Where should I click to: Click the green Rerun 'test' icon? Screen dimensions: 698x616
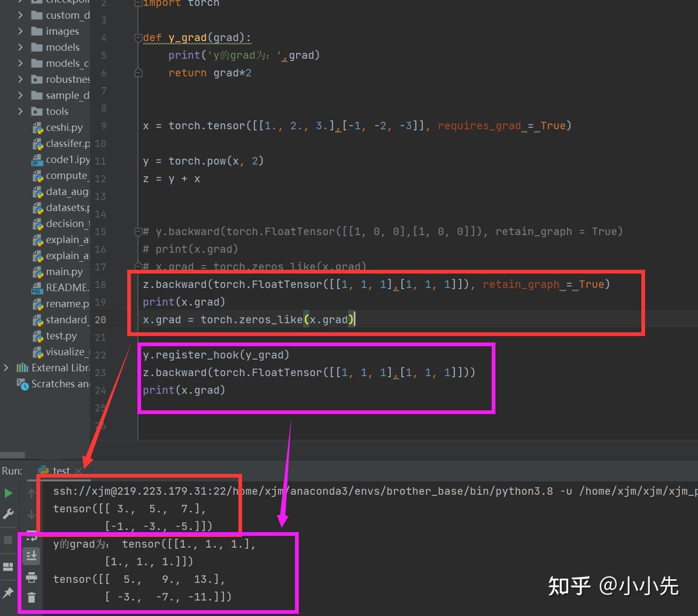(8, 493)
